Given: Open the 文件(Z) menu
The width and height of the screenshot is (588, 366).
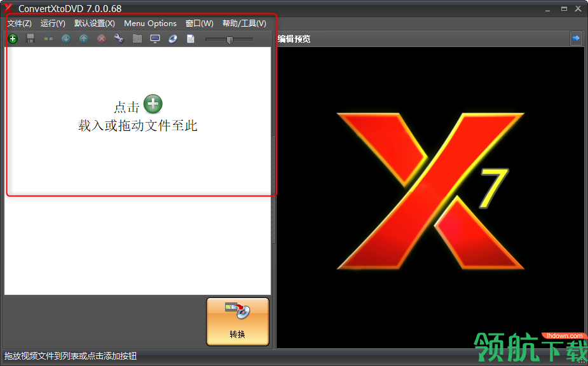Looking at the screenshot, I should click(19, 24).
